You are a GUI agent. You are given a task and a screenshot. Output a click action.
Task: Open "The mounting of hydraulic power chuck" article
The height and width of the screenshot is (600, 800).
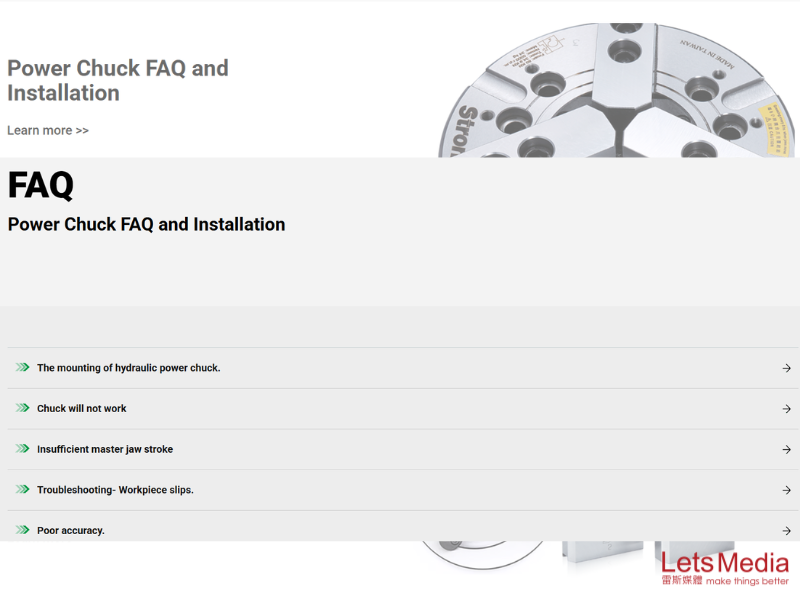point(128,368)
